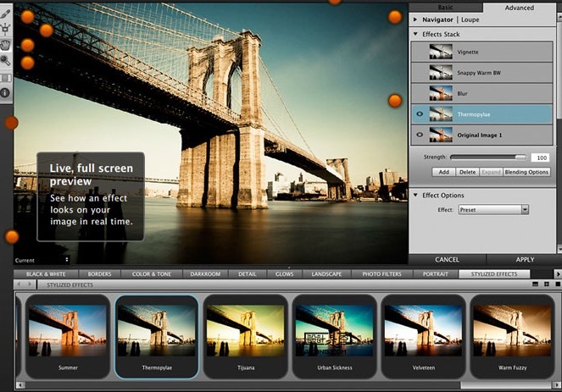Adjust the Strength slider

tap(520, 157)
